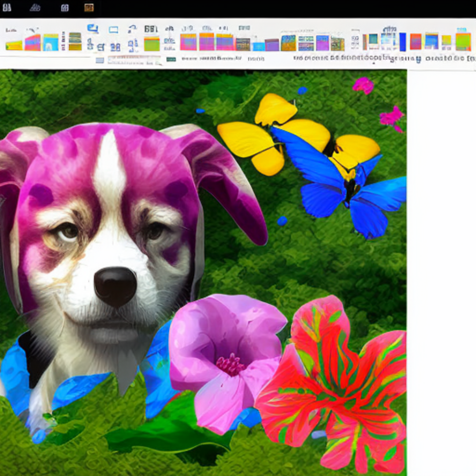Viewport: 476px width, 476px height.
Task: Click the small dark green rectangle button
Action: 171,59
